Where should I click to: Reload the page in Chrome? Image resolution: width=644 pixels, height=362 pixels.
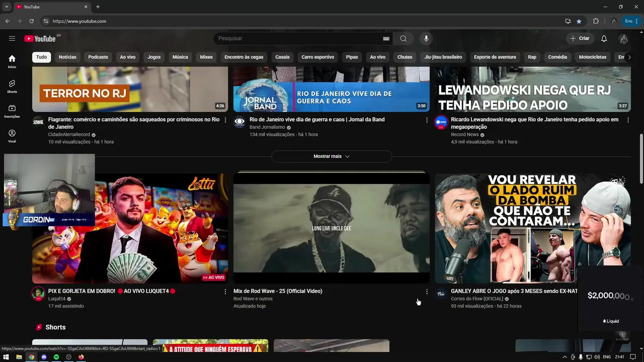[x=31, y=21]
